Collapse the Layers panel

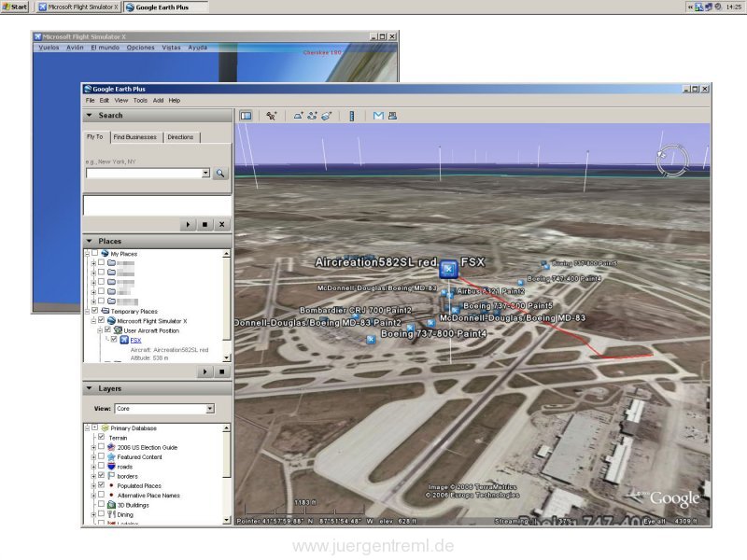pos(89,388)
